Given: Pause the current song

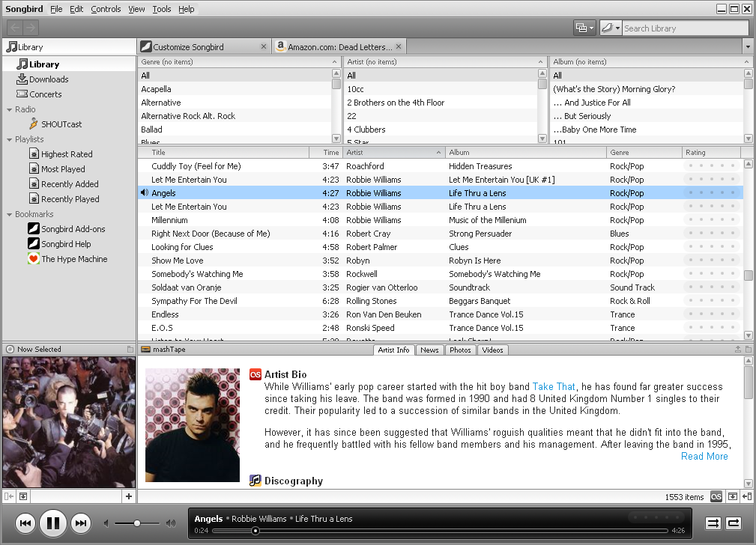Looking at the screenshot, I should tap(53, 523).
